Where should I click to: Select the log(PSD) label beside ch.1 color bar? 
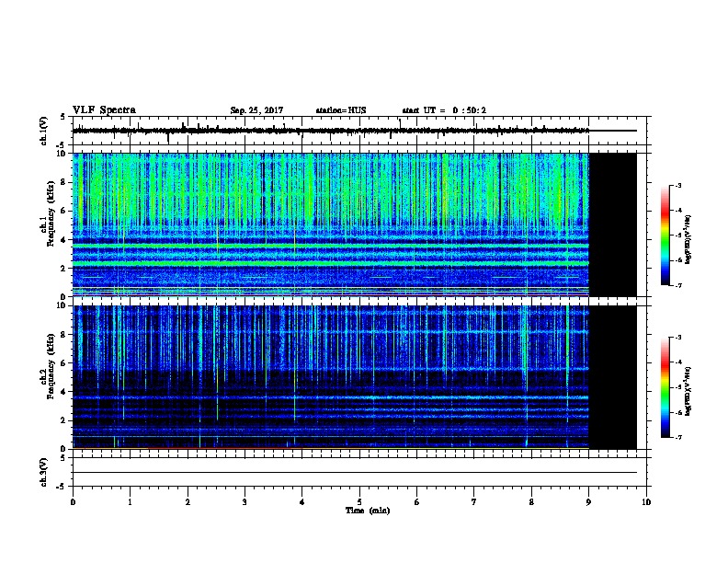point(688,239)
